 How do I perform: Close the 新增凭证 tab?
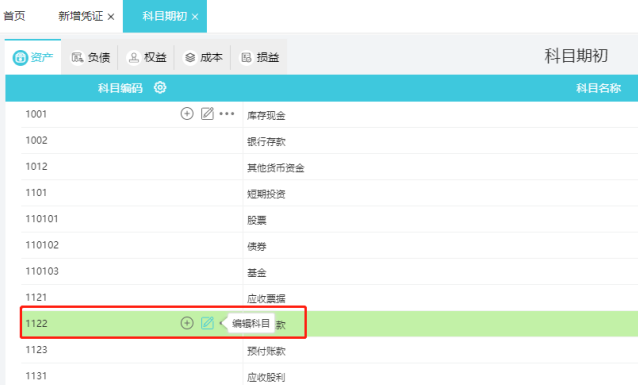point(111,17)
